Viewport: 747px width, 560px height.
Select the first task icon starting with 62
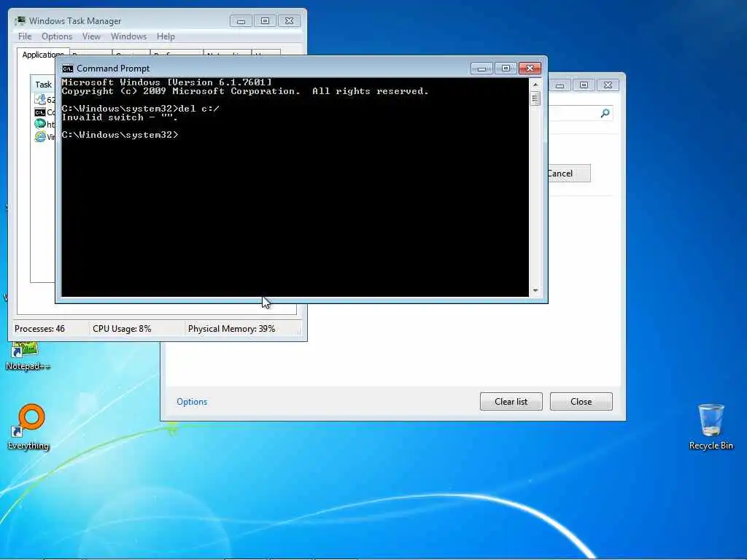pyautogui.click(x=40, y=99)
